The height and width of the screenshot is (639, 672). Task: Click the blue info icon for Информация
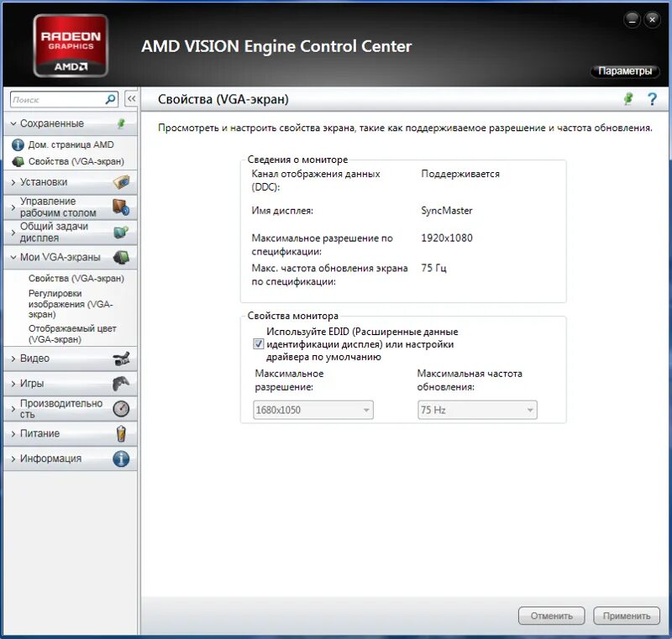(121, 458)
